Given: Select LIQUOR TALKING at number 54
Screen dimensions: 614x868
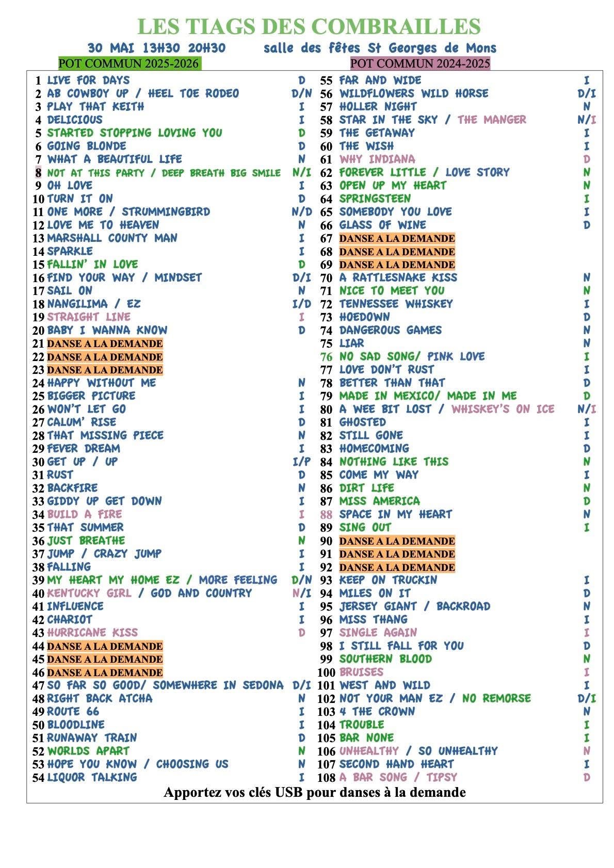Looking at the screenshot, I should point(92,778).
